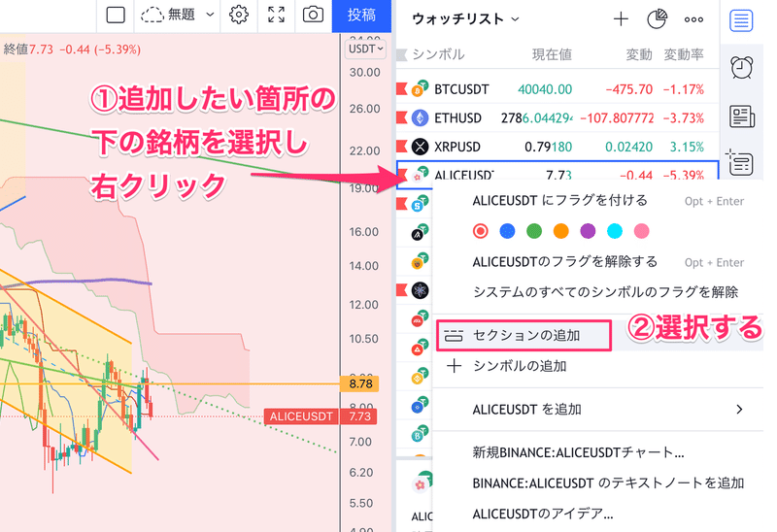Pick the red flag color
This screenshot has height=532, width=777.
(480, 231)
